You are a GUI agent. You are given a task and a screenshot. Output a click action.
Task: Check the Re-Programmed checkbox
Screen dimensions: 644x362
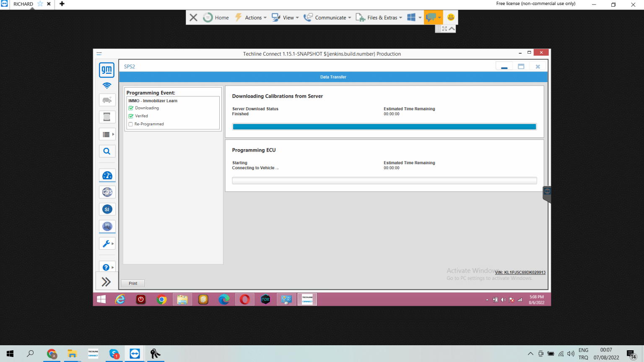[131, 124]
